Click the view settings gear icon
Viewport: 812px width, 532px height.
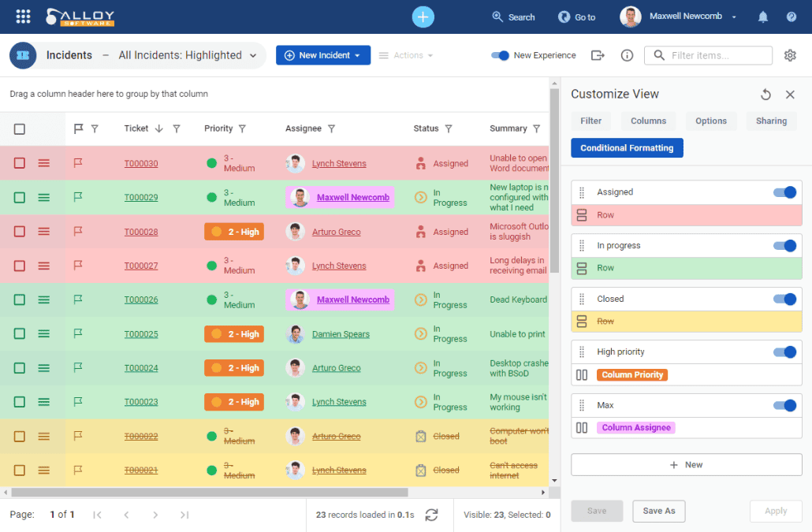tap(790, 55)
